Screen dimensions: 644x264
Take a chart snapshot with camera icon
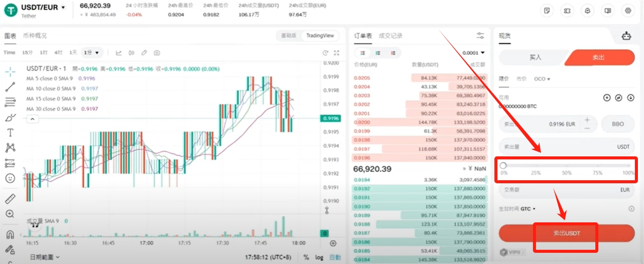(x=157, y=53)
